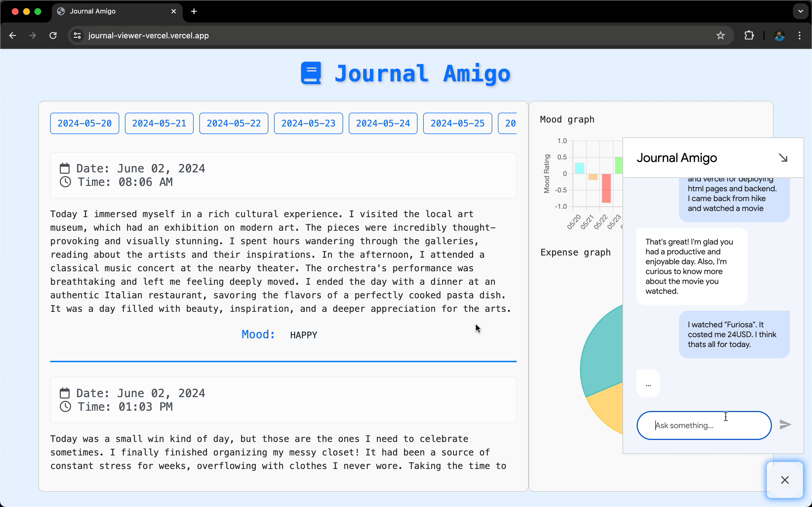
Task: Go back to the previous page
Action: (x=13, y=35)
